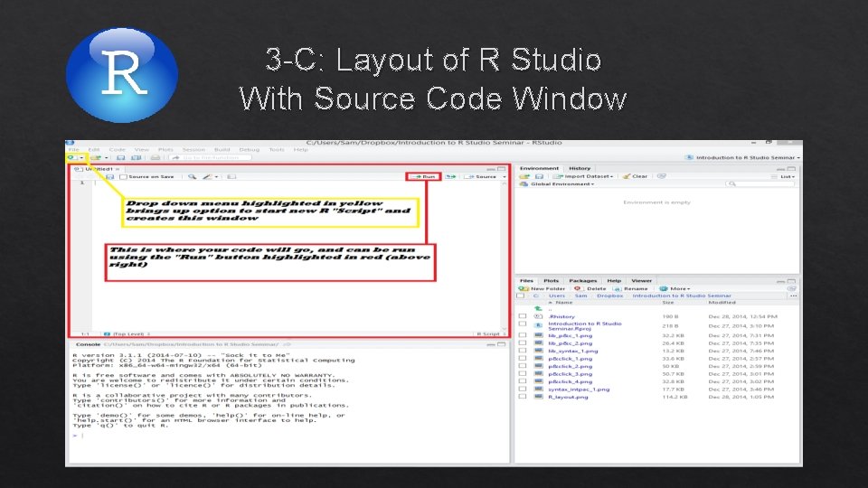This screenshot has height=488, width=868.
Task: Click the New File icon in main toolbar
Action: [x=72, y=157]
